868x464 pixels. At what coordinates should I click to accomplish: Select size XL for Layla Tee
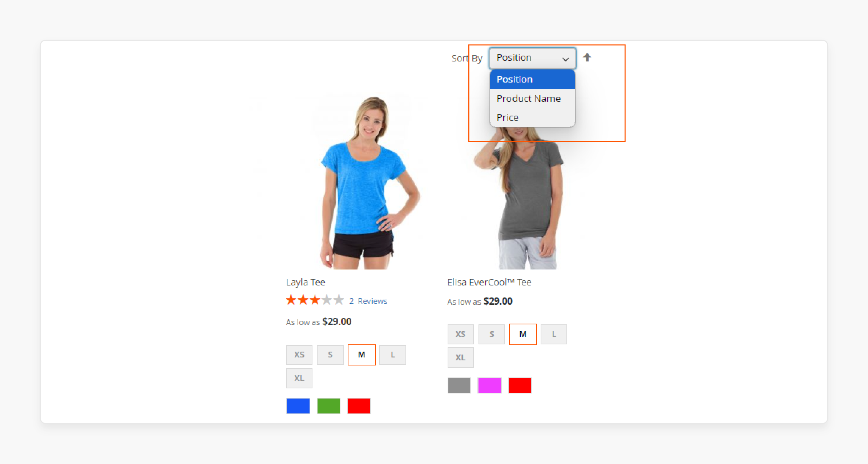tap(299, 378)
